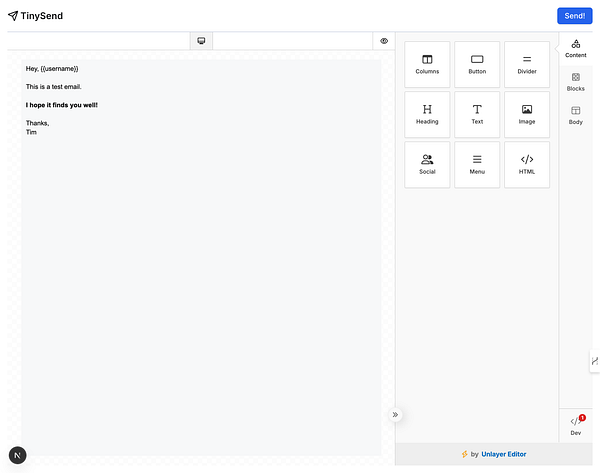Select the Social content tool
The image size is (600, 473).
tap(427, 165)
